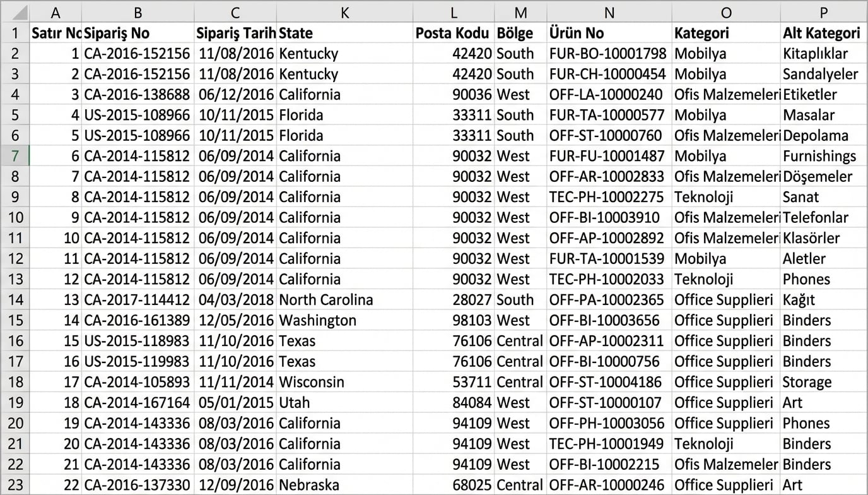Click the North Carolina cell
Viewport: 868px width, 495px height.
[326, 300]
